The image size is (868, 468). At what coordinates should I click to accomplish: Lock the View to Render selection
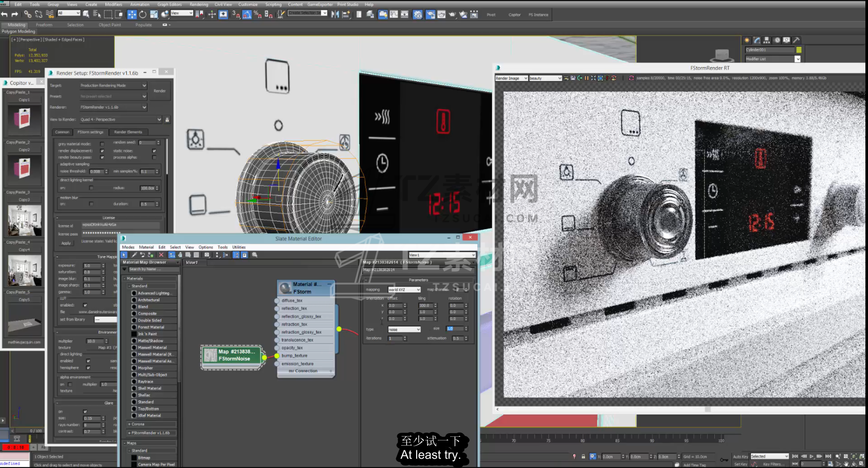[x=167, y=119]
